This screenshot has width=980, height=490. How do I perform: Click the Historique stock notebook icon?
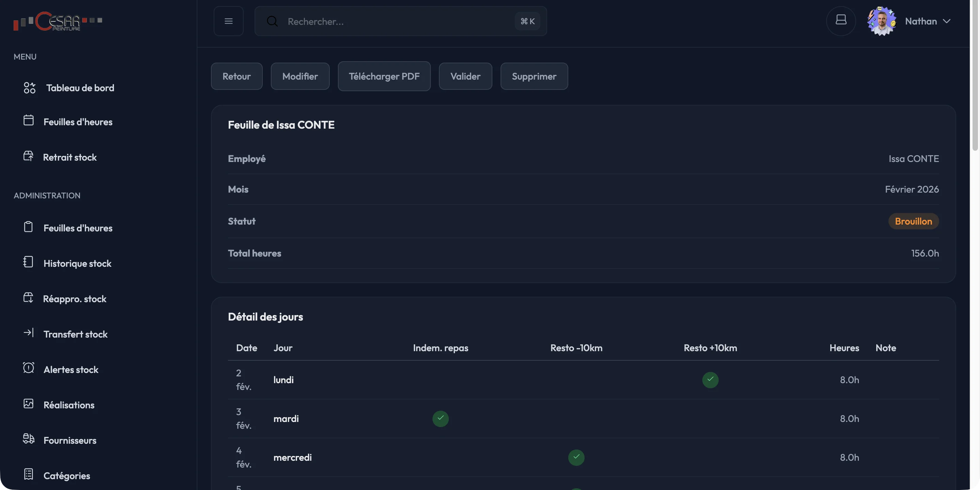pyautogui.click(x=29, y=262)
